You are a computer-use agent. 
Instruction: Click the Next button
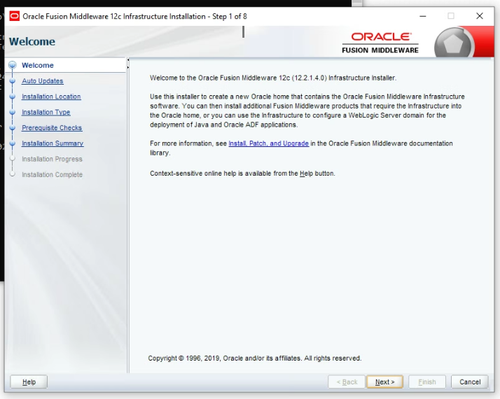pyautogui.click(x=385, y=382)
